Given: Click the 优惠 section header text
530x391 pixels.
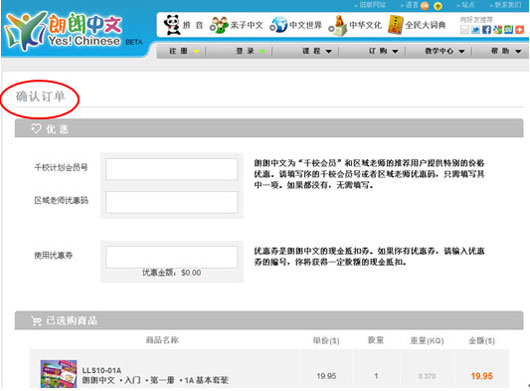Looking at the screenshot, I should 57,129.
